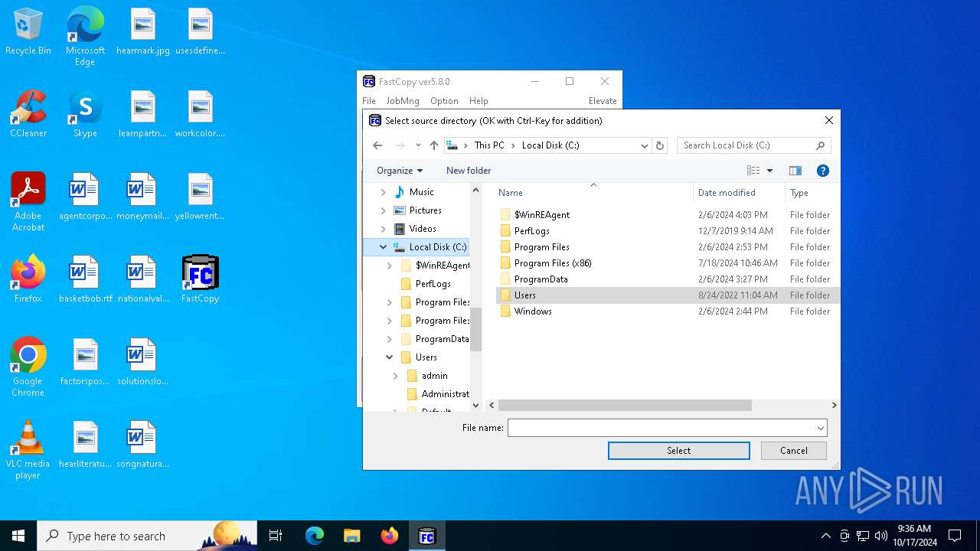980x551 pixels.
Task: Select the hearmark.jpg desktop file
Action: 143,32
